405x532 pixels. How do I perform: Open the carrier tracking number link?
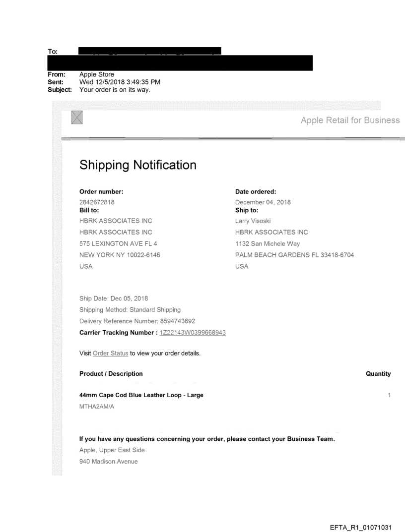[193, 332]
